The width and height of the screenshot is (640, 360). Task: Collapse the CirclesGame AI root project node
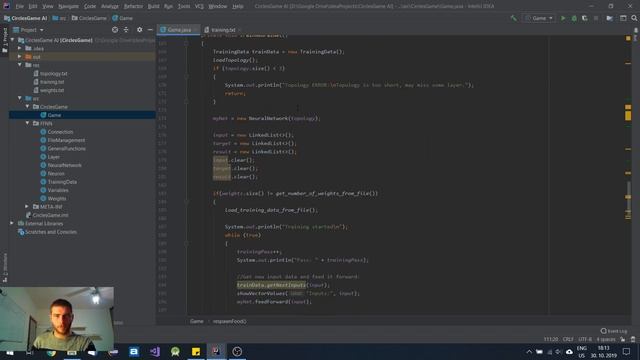(13, 40)
